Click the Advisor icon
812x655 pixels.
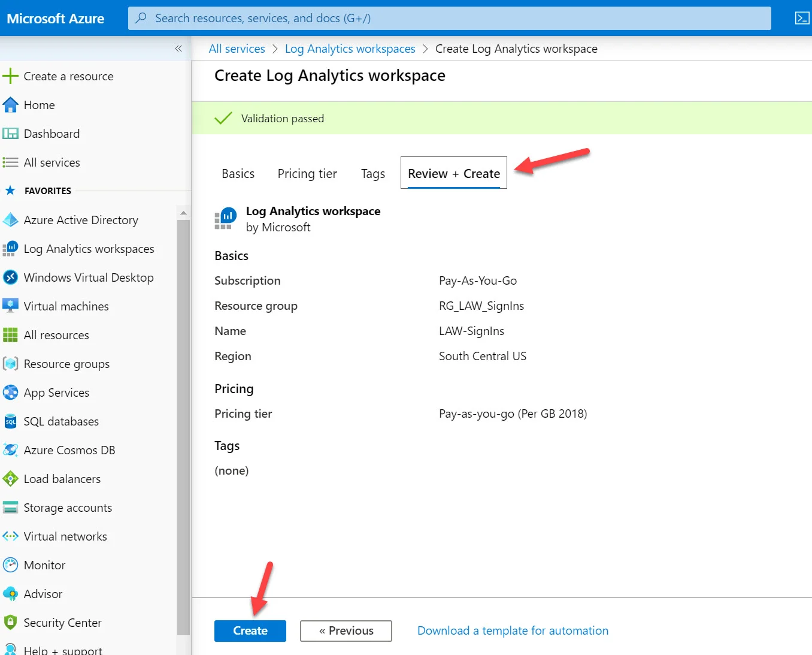[x=10, y=594]
